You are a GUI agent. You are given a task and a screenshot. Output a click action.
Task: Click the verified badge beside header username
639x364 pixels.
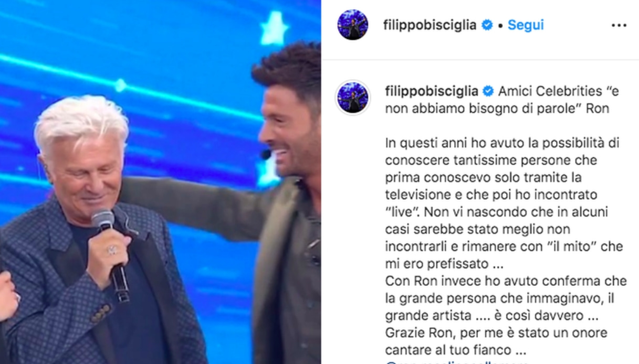[x=487, y=25]
